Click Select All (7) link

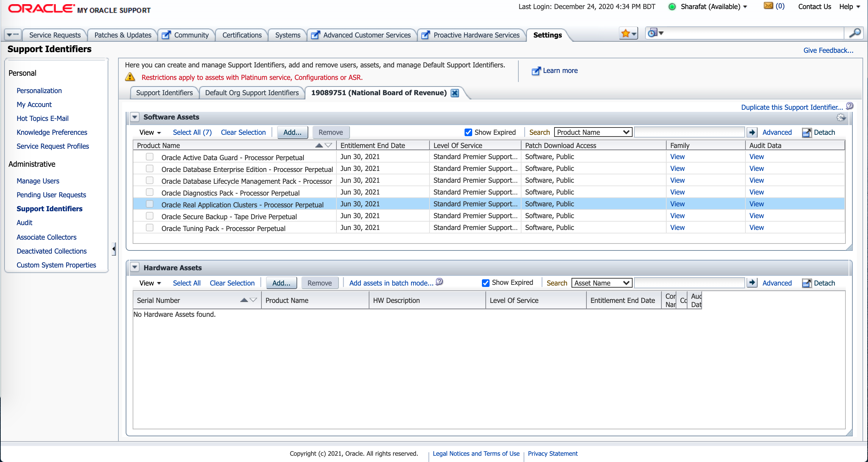tap(192, 132)
